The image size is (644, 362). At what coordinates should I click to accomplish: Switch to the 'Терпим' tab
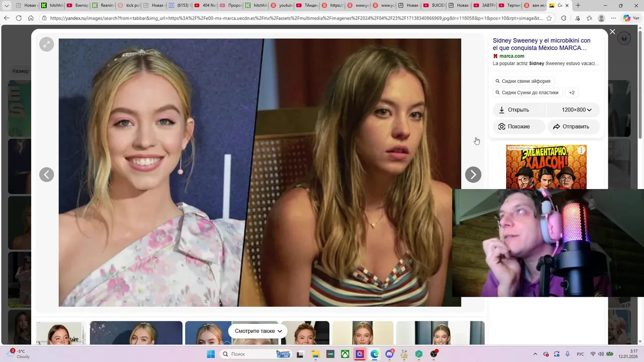(x=509, y=6)
